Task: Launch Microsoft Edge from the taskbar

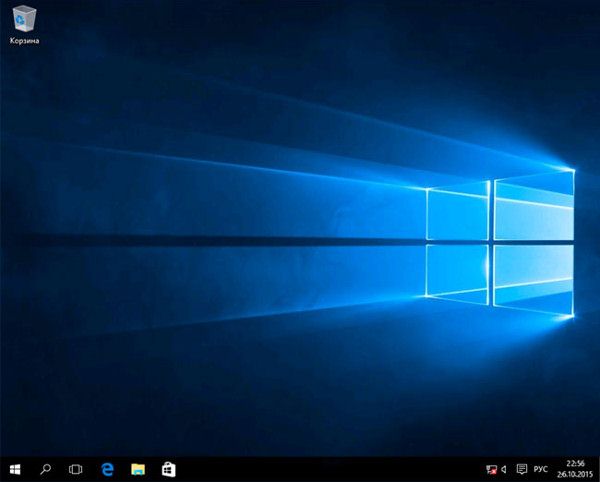Action: pos(108,469)
